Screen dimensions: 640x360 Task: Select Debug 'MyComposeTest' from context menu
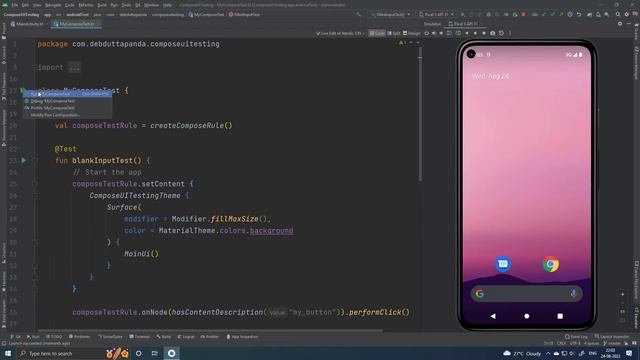67,101
